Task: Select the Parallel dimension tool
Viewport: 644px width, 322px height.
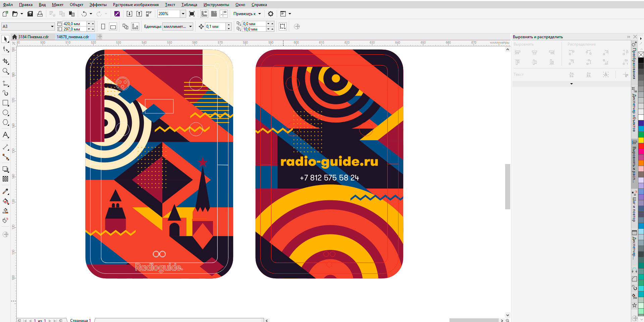Action: tap(5, 147)
